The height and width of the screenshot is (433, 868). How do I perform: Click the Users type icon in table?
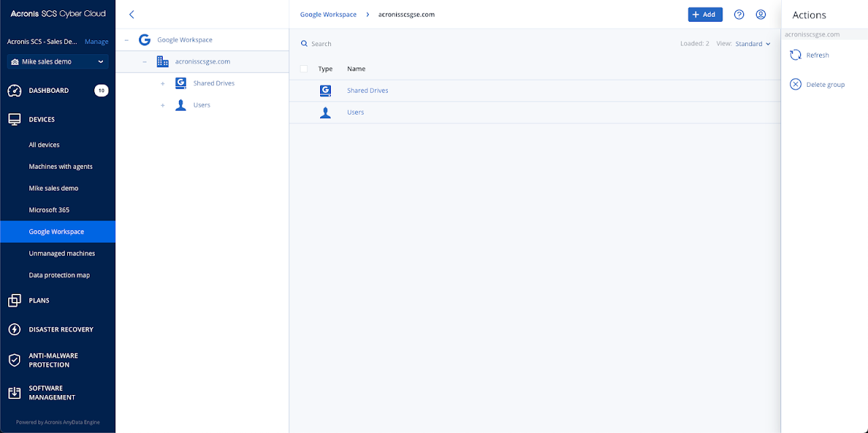tap(325, 113)
